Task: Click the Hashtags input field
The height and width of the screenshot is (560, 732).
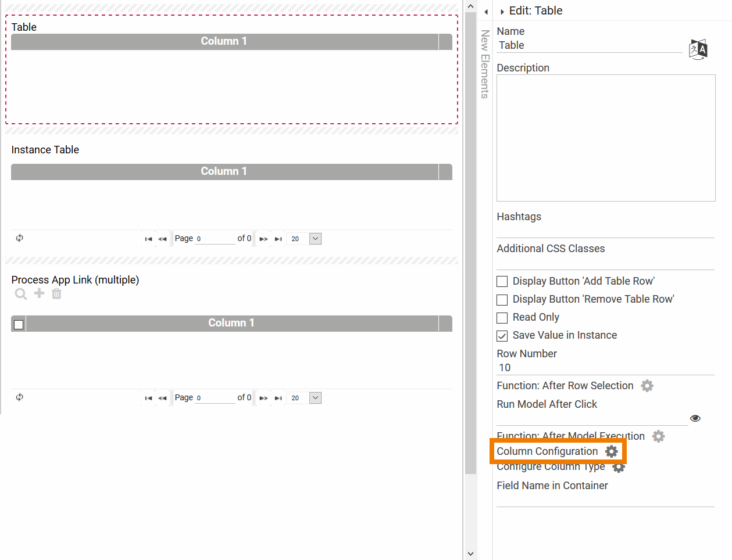Action: click(606, 231)
